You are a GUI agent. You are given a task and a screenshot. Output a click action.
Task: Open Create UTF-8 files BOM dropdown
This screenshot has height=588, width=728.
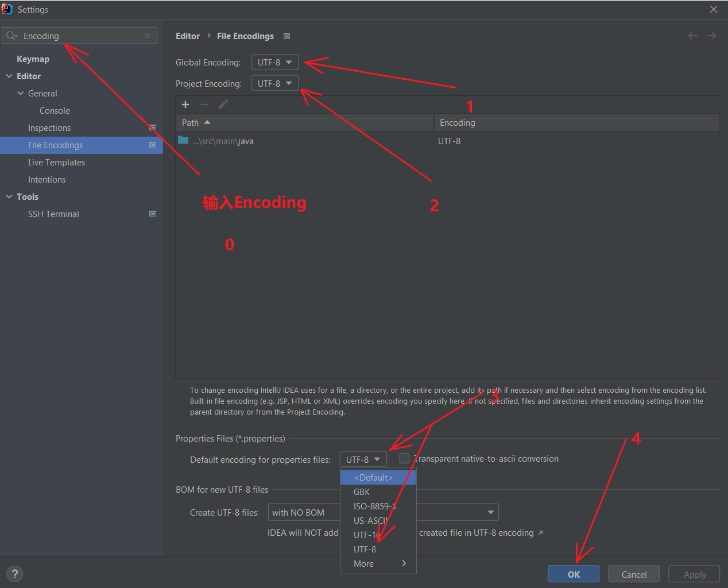[384, 512]
